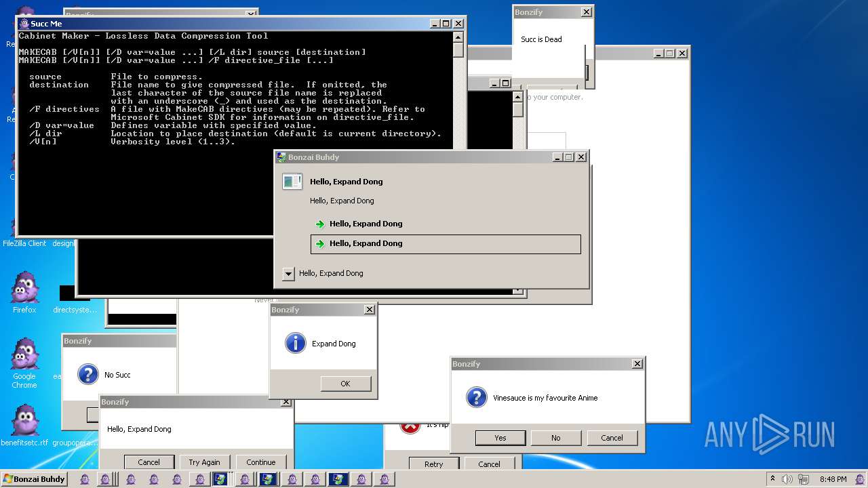The image size is (868, 488).
Task: Select the highlighted Hello, Expand Dong command link
Action: point(446,244)
